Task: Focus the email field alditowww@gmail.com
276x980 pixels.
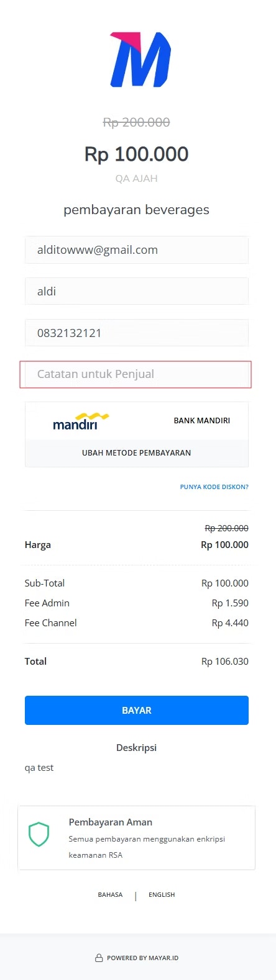Action: pyautogui.click(x=137, y=250)
